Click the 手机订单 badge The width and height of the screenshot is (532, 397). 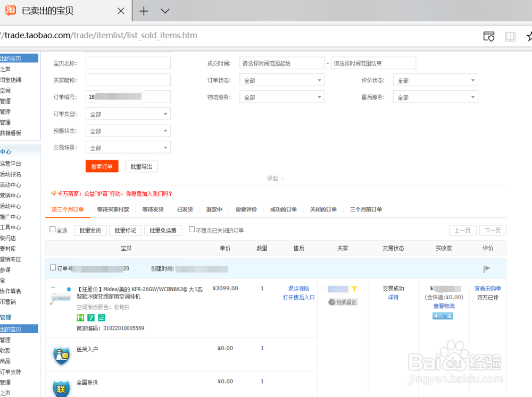point(443,316)
